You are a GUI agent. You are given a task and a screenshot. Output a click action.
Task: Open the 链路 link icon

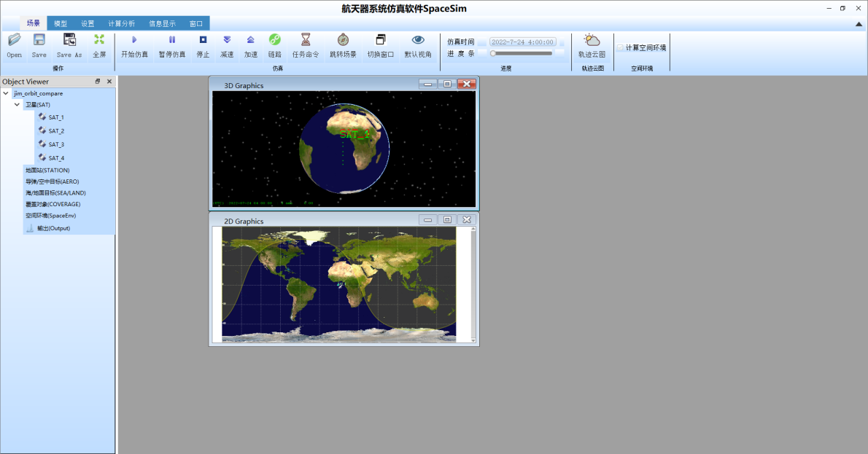coord(274,40)
